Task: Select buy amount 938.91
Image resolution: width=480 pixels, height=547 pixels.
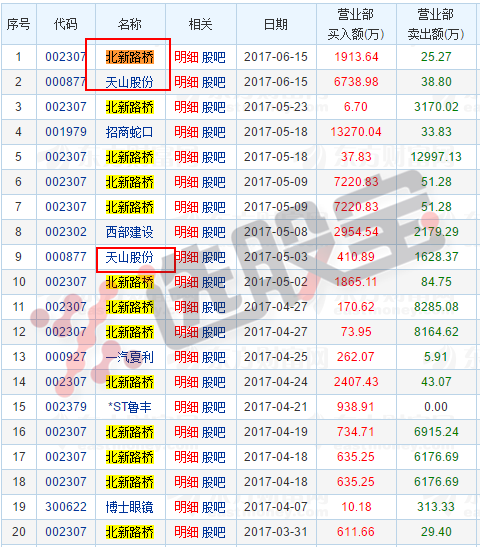Action: coord(356,407)
